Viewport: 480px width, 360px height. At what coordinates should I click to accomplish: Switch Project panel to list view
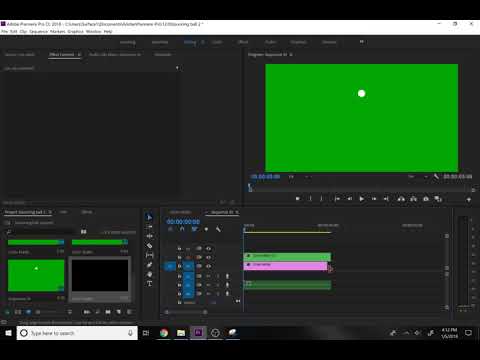[18, 312]
